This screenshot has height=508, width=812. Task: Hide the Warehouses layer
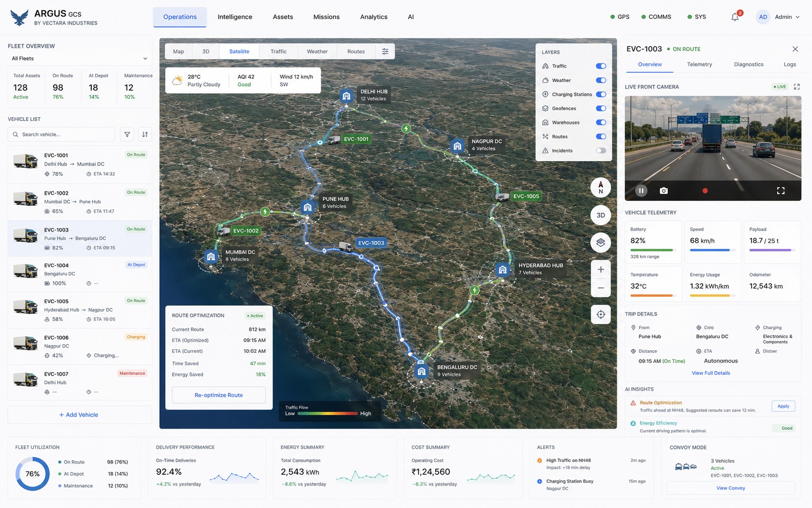[601, 122]
